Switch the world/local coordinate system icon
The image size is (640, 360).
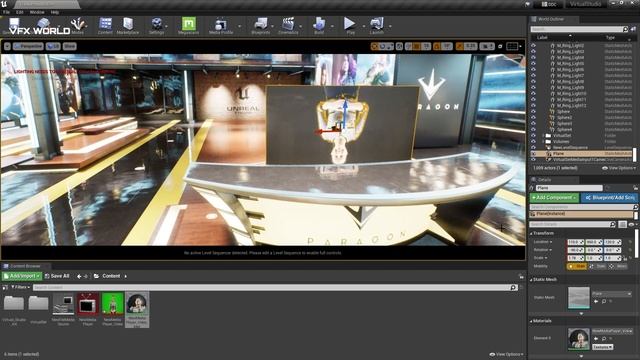pyautogui.click(x=400, y=47)
